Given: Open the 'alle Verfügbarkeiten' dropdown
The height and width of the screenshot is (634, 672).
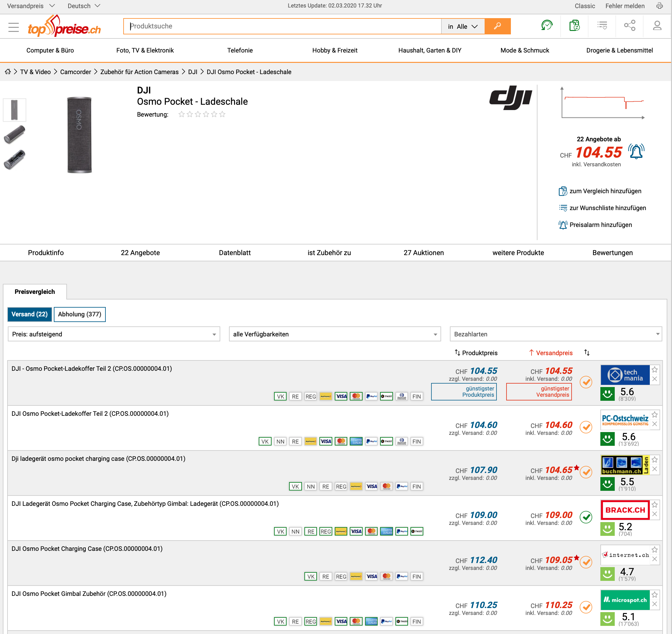Looking at the screenshot, I should point(334,334).
